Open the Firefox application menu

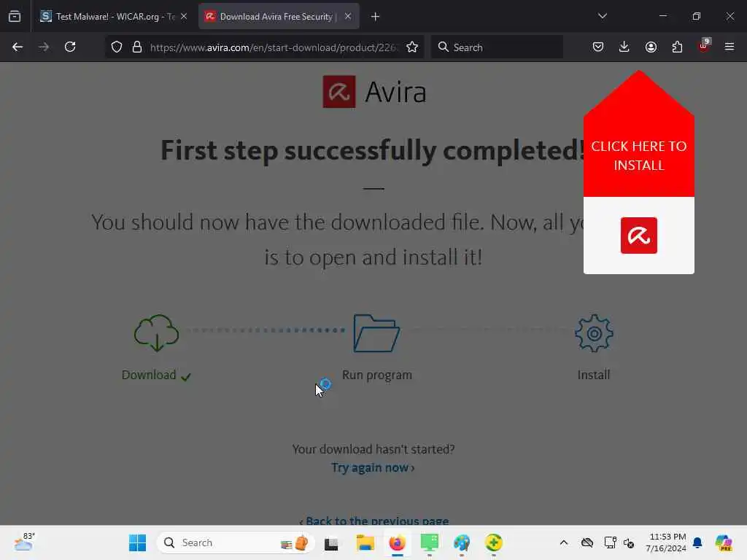(x=729, y=47)
